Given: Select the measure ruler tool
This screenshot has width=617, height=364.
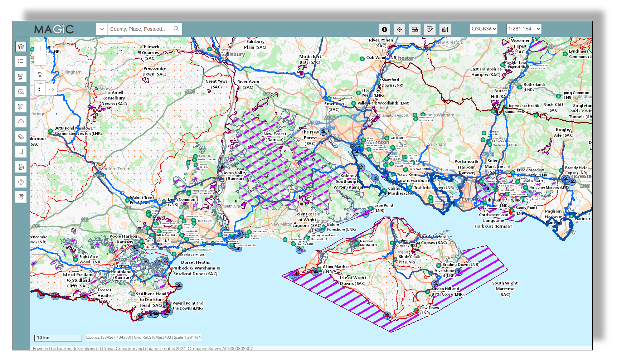Looking at the screenshot, I should tap(414, 29).
